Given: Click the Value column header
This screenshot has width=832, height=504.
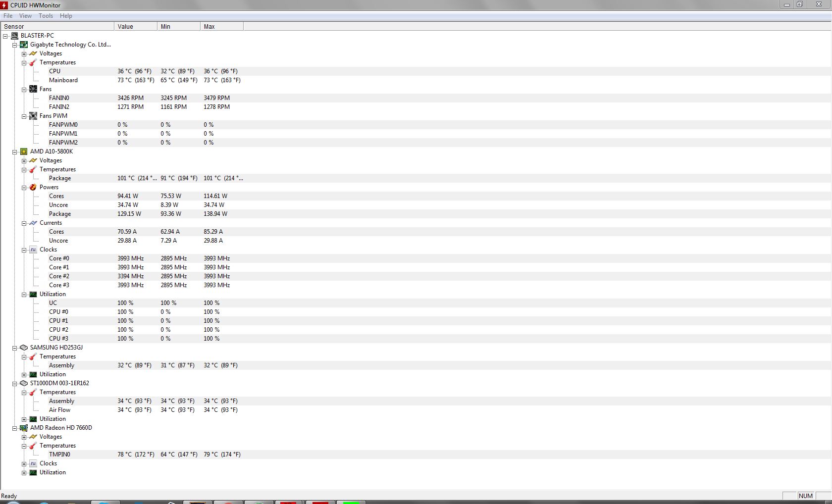Looking at the screenshot, I should click(136, 27).
